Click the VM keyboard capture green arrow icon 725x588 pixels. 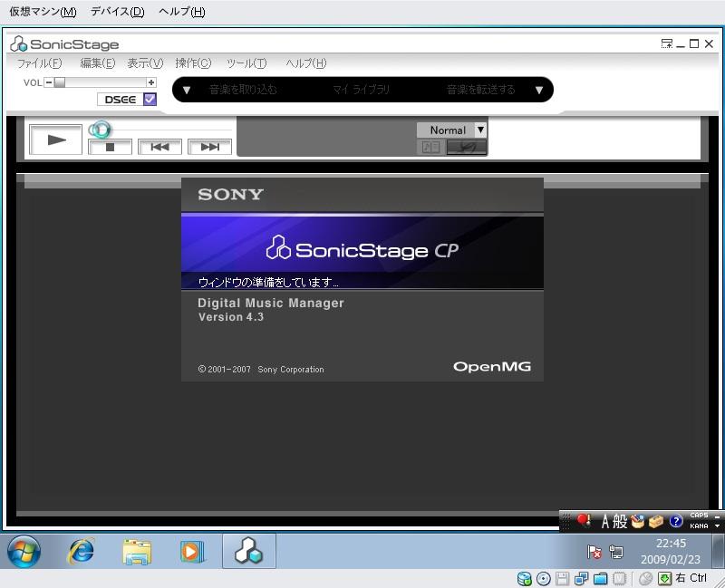[665, 578]
